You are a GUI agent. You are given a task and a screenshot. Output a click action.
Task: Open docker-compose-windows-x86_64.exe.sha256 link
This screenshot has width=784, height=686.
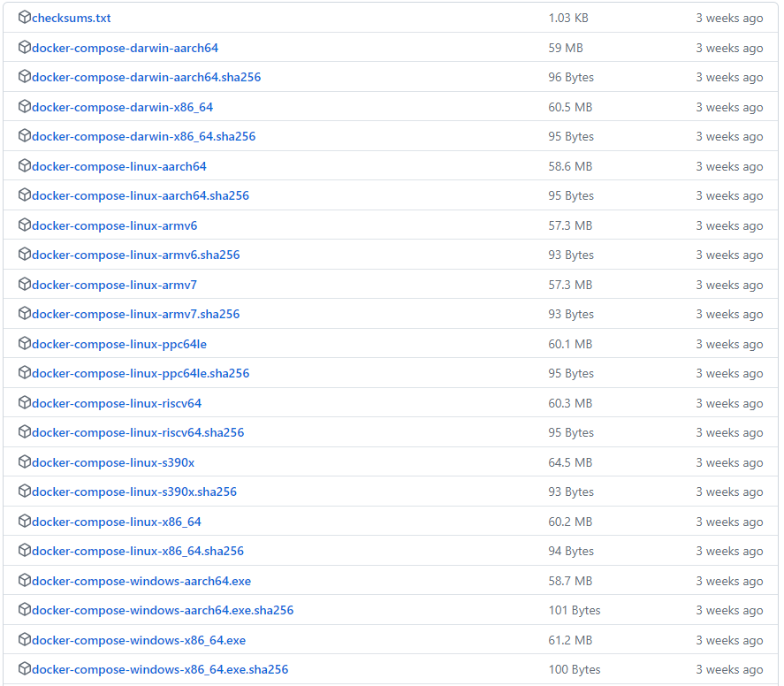click(x=159, y=669)
